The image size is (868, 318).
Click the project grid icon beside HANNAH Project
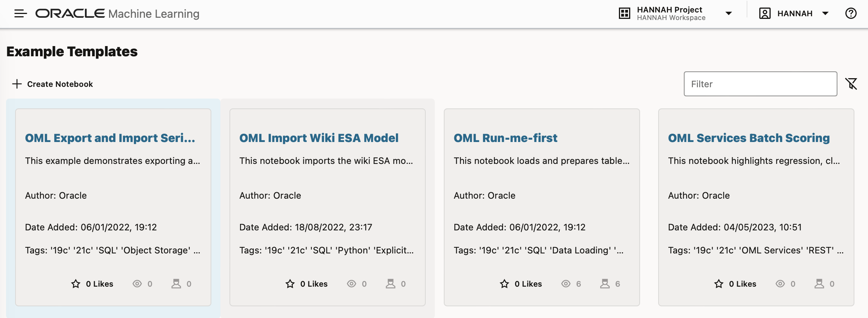[x=625, y=14]
